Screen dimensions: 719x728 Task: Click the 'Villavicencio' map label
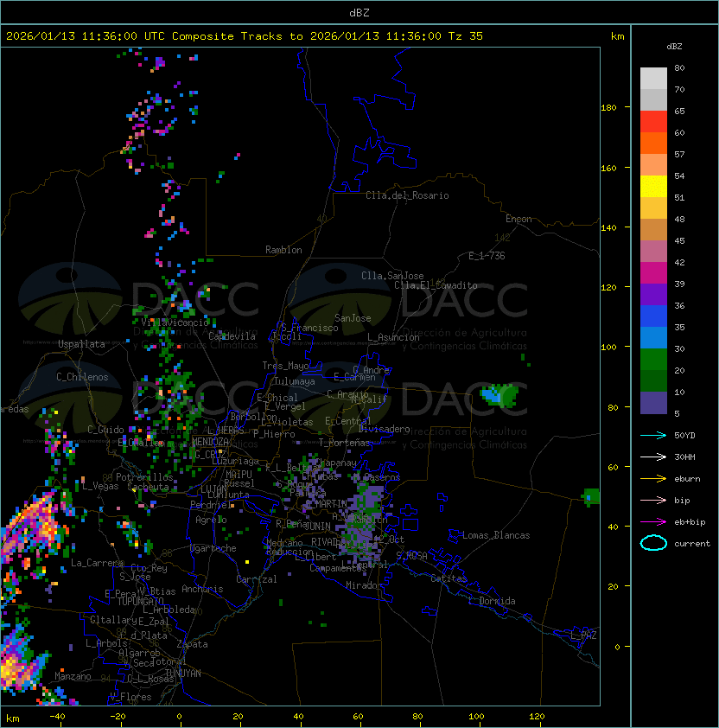point(175,322)
